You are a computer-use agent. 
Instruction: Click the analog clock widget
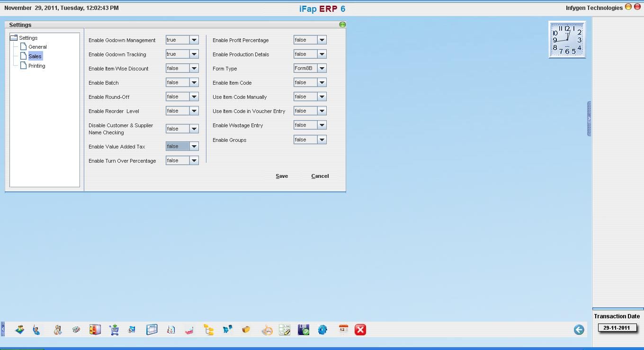pos(567,40)
